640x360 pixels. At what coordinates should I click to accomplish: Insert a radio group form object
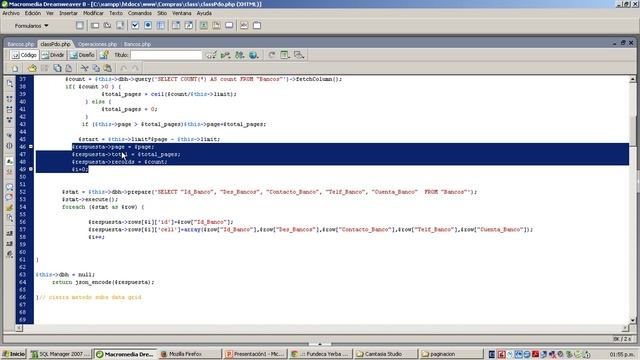161,25
